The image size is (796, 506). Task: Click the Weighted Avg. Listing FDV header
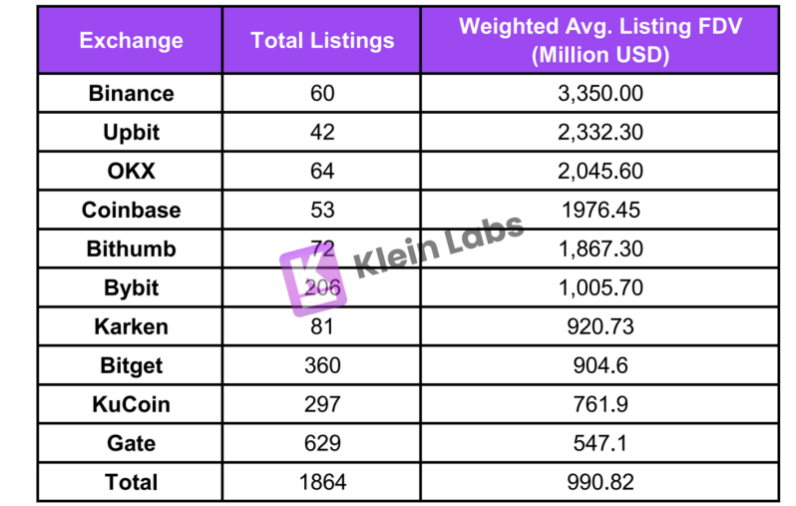(600, 41)
